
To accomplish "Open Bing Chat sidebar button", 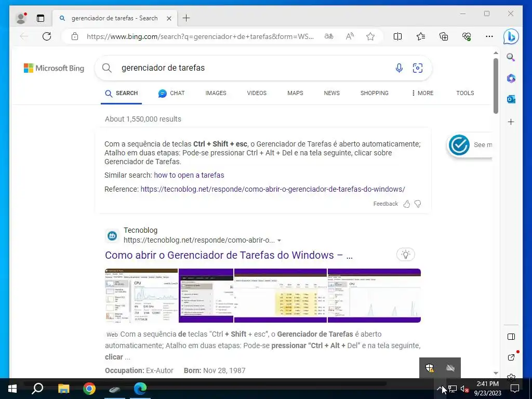I will [511, 37].
